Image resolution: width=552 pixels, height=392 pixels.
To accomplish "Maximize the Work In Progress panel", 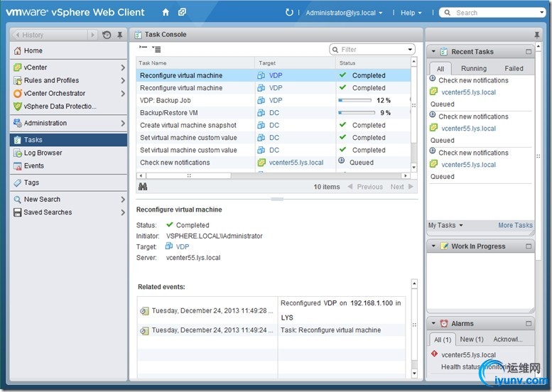I will click(529, 246).
